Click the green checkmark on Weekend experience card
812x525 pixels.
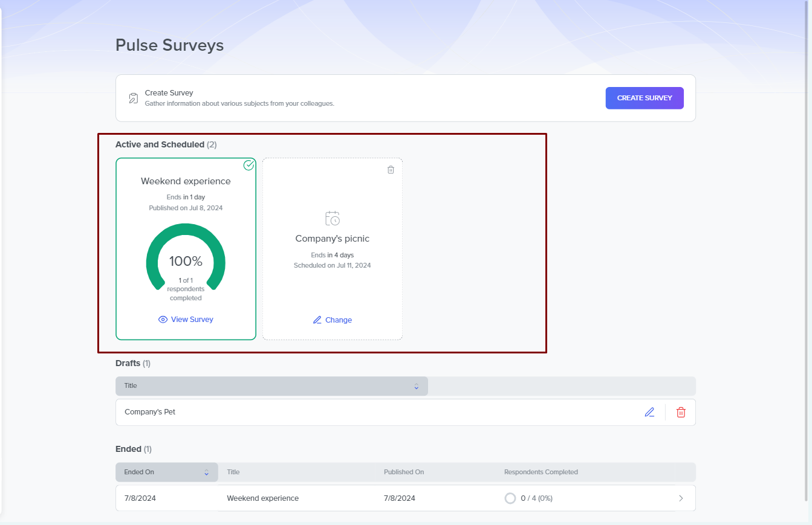click(248, 165)
